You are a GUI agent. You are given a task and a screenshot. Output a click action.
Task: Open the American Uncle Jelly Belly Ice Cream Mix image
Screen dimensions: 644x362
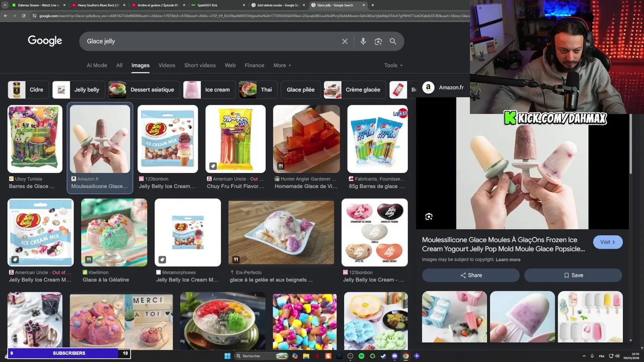[x=40, y=232]
